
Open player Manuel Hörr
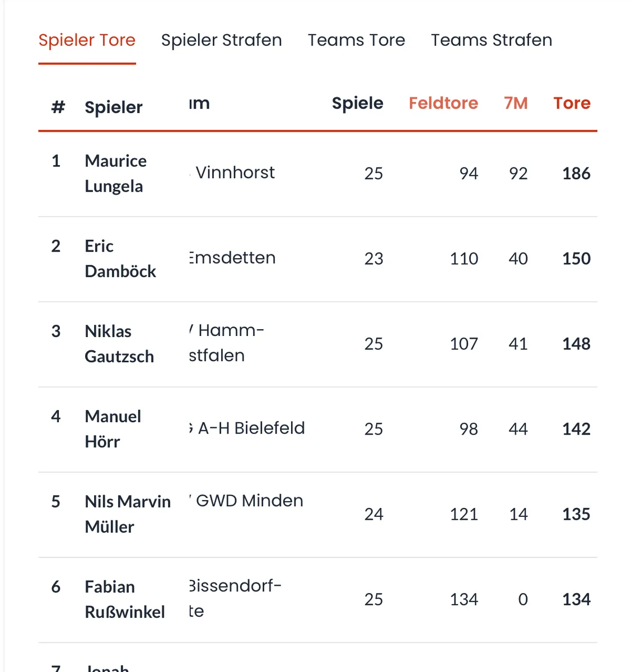[x=113, y=429]
